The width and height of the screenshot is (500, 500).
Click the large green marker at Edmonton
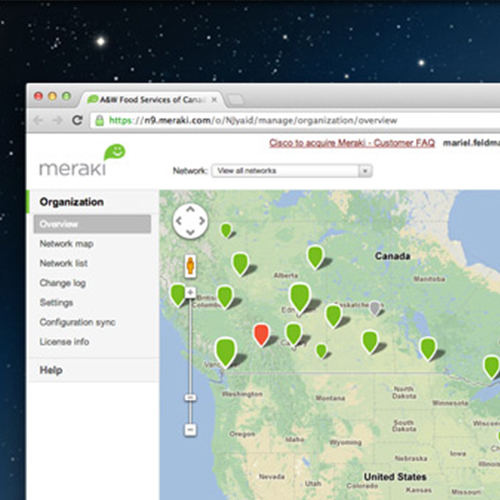pyautogui.click(x=300, y=298)
